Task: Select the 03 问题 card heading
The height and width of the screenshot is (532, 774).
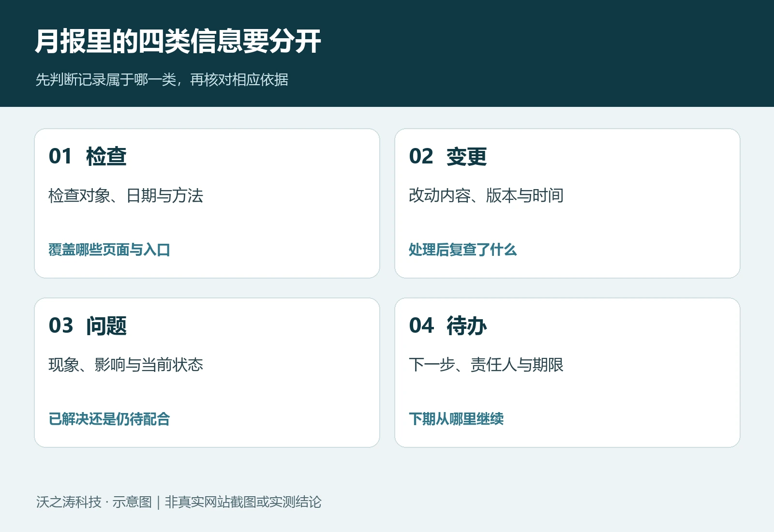Action: 88,325
